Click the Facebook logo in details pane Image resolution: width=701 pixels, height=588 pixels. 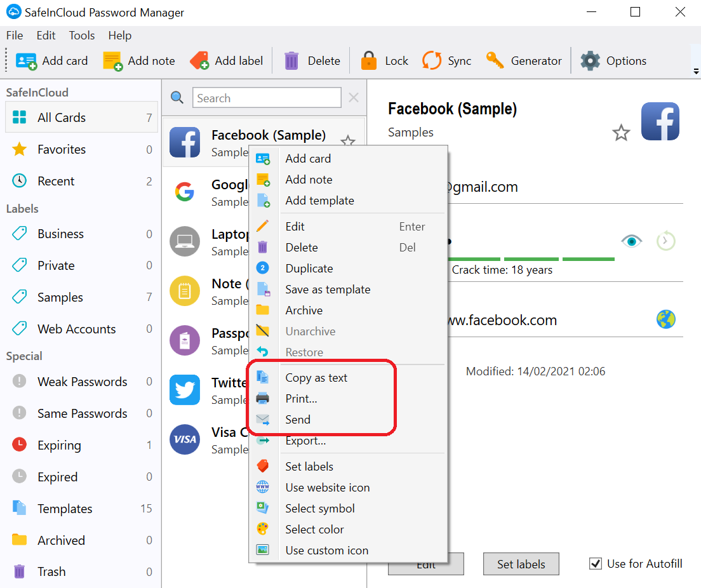coord(660,121)
